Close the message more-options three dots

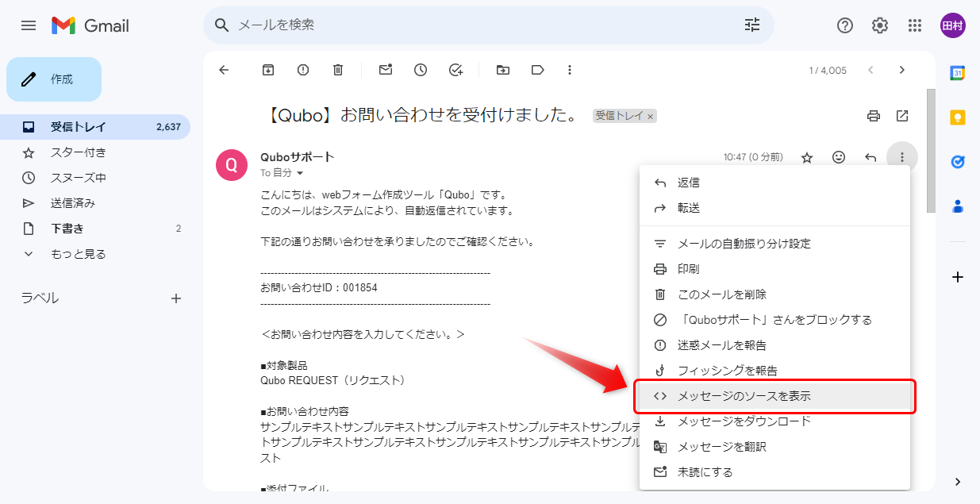point(902,157)
